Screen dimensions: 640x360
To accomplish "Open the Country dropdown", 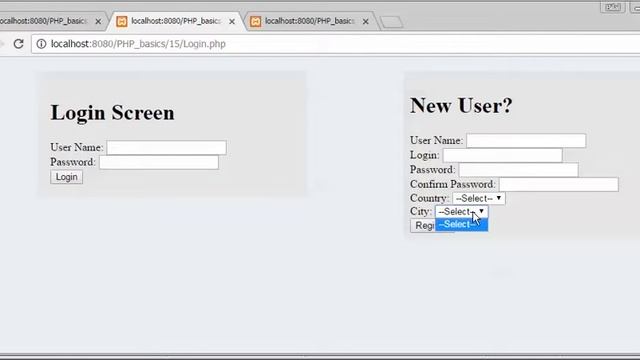I will point(478,198).
